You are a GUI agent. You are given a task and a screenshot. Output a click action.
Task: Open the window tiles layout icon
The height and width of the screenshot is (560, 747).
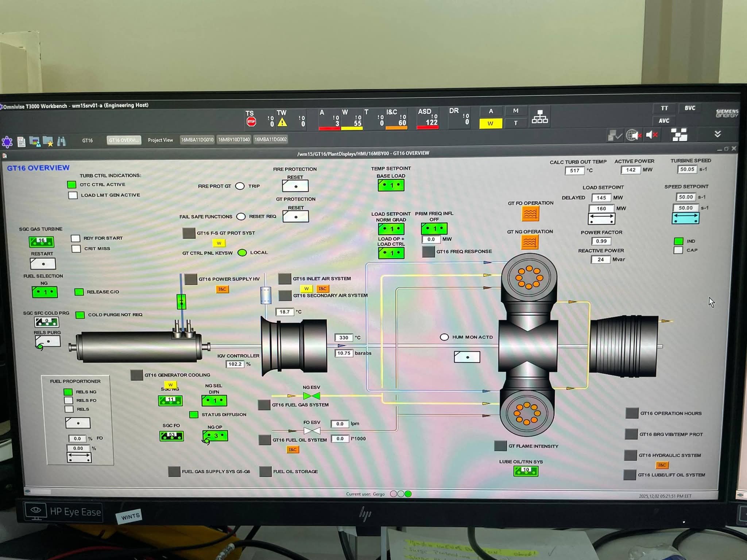tap(679, 135)
